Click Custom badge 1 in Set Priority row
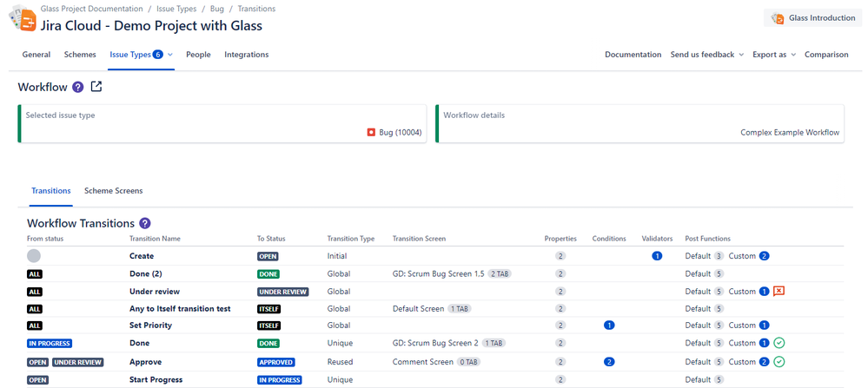The width and height of the screenshot is (868, 388). (765, 325)
